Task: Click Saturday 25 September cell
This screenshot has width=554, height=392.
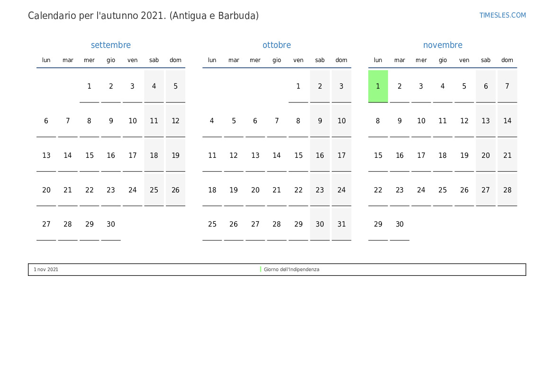Action: [154, 190]
